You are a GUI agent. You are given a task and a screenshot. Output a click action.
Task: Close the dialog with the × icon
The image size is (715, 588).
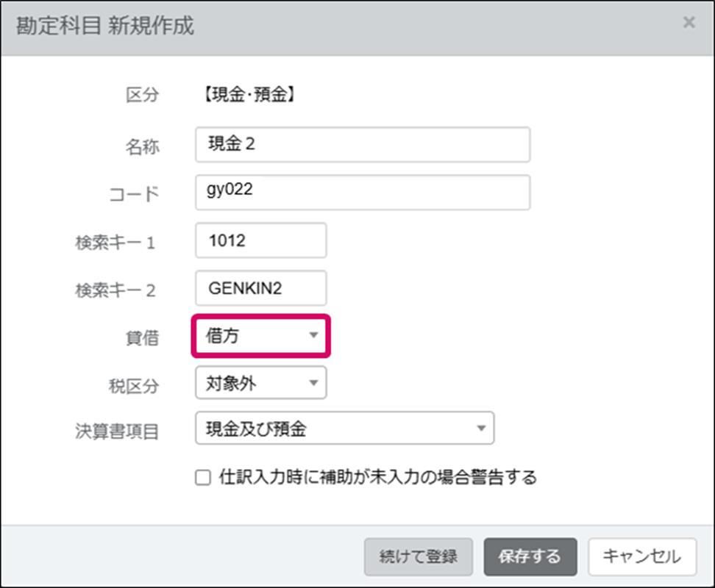pos(689,23)
